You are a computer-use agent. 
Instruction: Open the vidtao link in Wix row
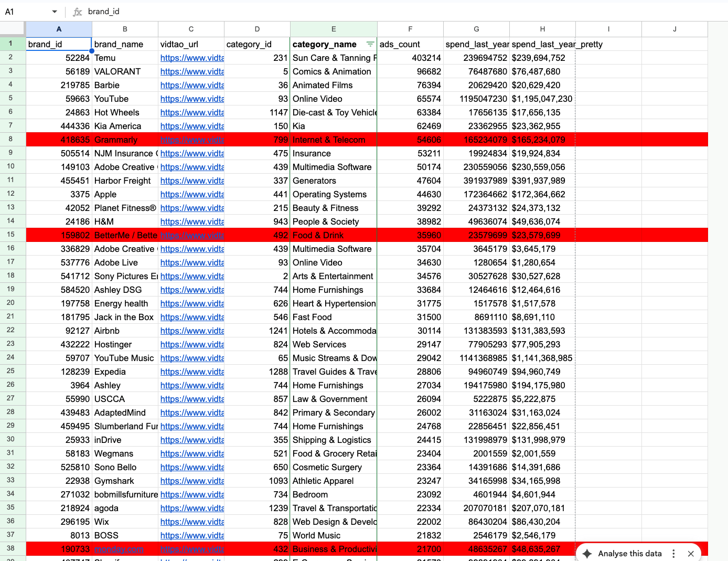[192, 522]
